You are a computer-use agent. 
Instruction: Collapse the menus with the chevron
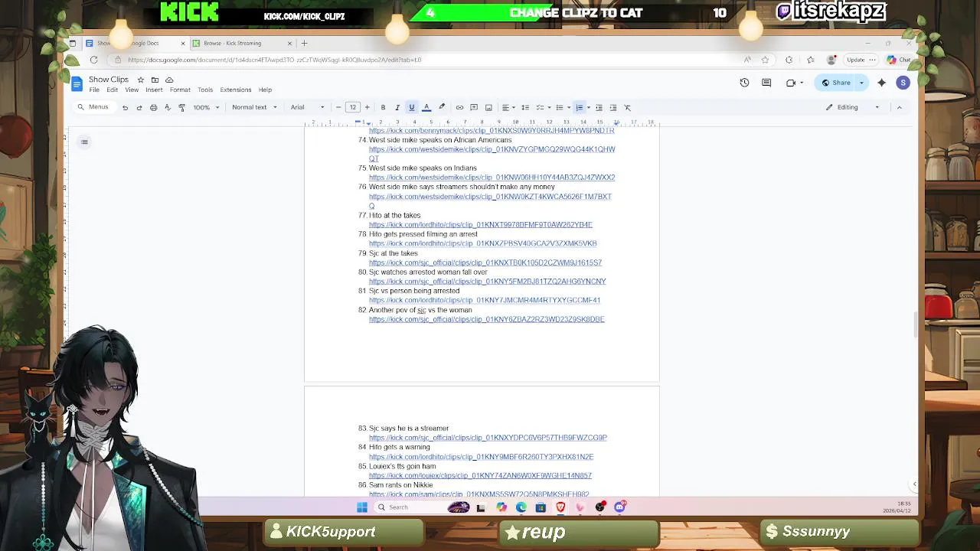point(900,107)
